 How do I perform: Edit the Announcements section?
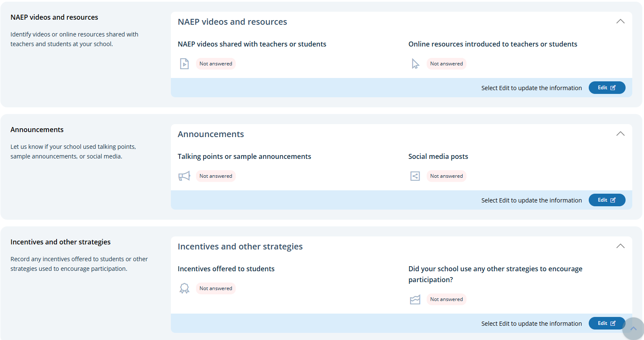click(x=607, y=200)
